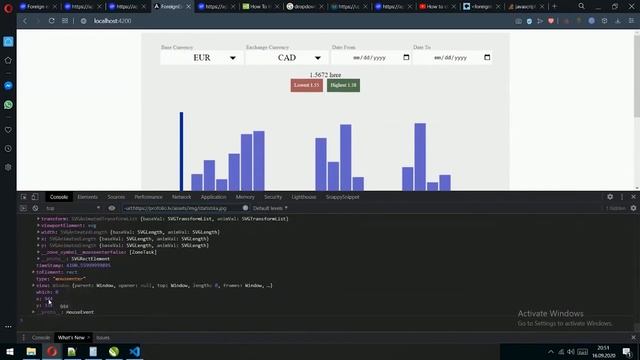Screen dimensions: 640x360
Task: Go back with browser back arrow
Action: click(x=25, y=21)
